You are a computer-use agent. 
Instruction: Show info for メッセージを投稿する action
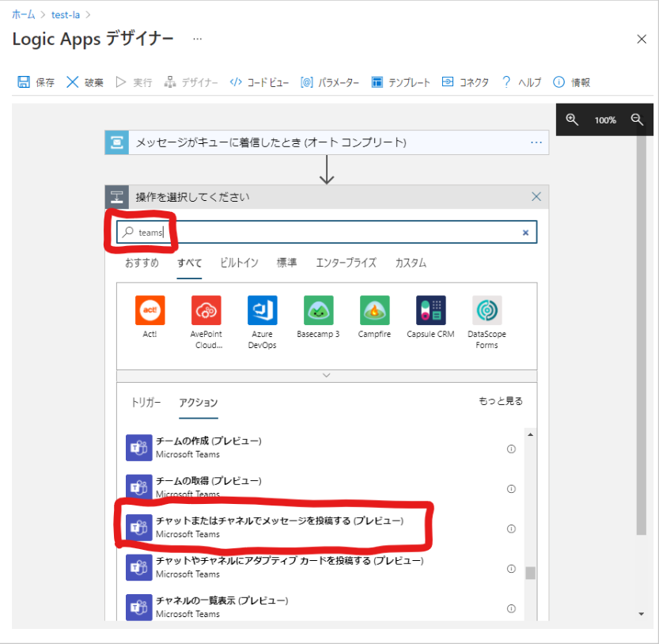coord(511,528)
